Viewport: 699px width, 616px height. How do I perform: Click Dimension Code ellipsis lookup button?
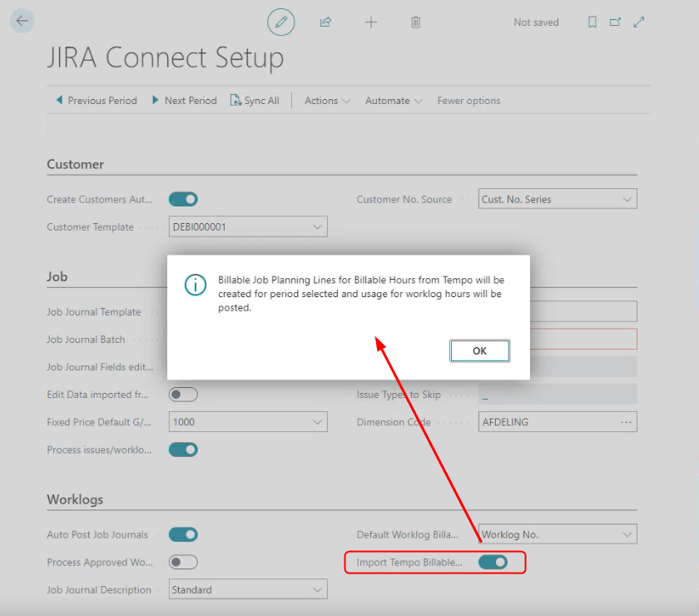(x=626, y=421)
